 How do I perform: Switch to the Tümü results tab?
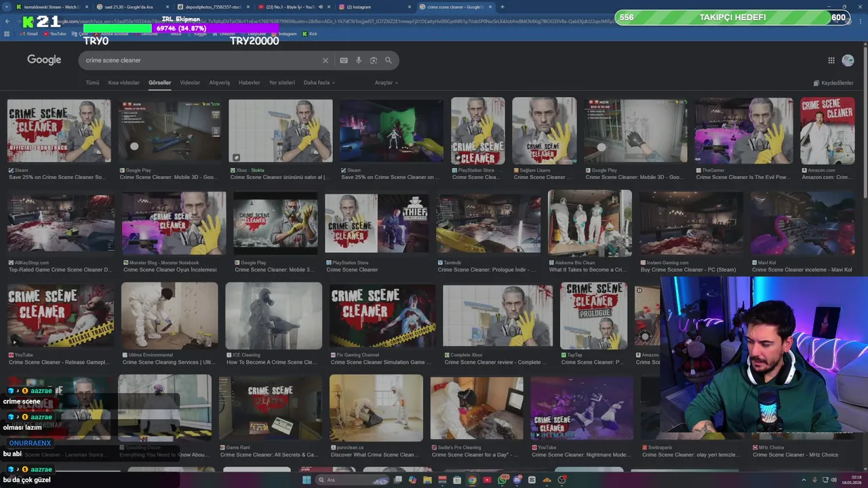click(x=92, y=83)
